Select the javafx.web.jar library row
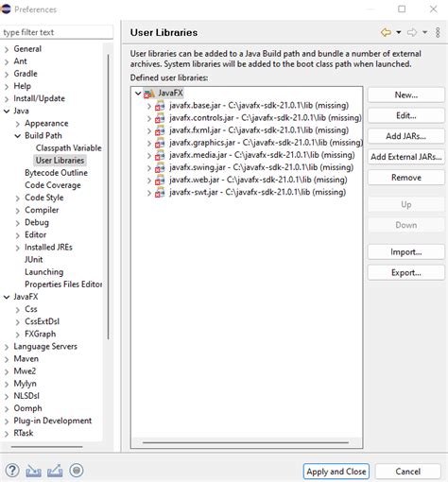Screen dimensions: 448x482 258,180
